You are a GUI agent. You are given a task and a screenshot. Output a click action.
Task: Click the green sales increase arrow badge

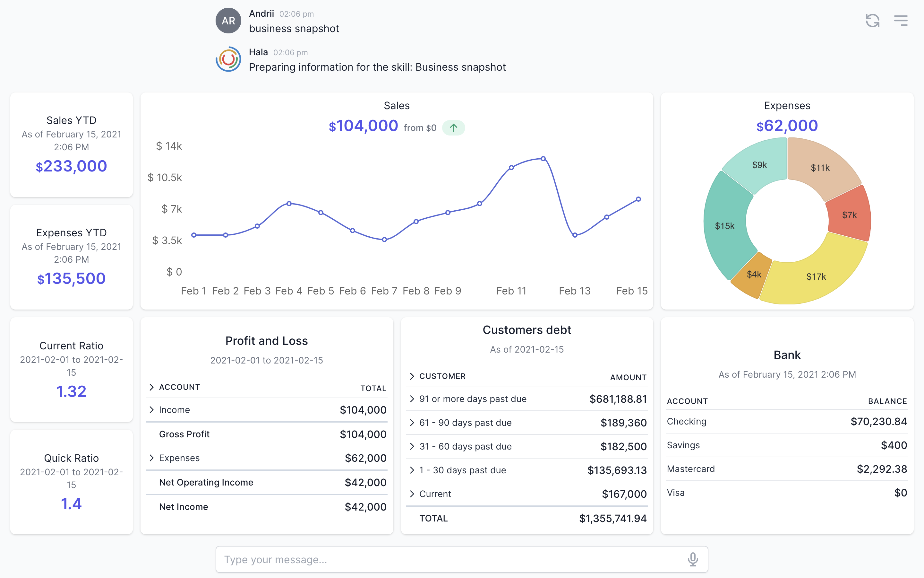click(x=453, y=128)
